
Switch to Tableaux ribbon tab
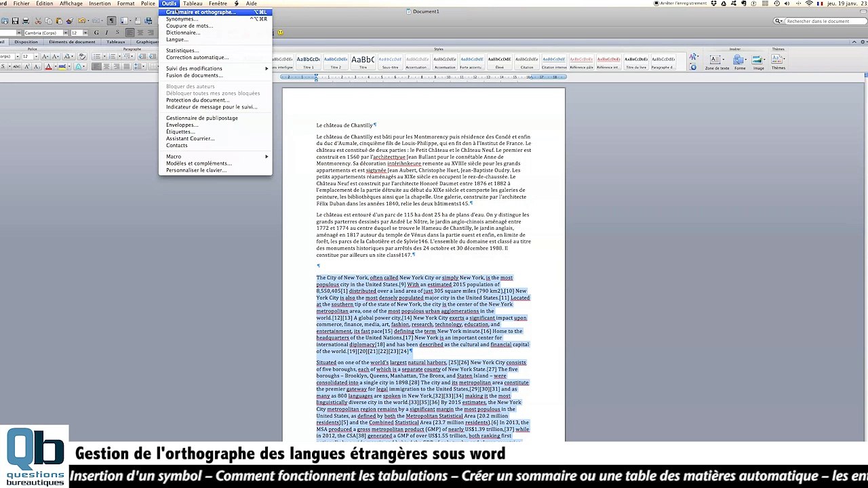(116, 42)
